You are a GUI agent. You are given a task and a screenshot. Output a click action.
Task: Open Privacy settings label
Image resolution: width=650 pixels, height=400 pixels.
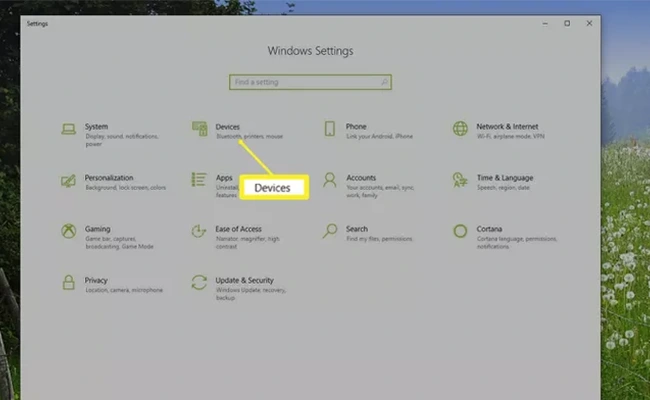pyautogui.click(x=96, y=281)
